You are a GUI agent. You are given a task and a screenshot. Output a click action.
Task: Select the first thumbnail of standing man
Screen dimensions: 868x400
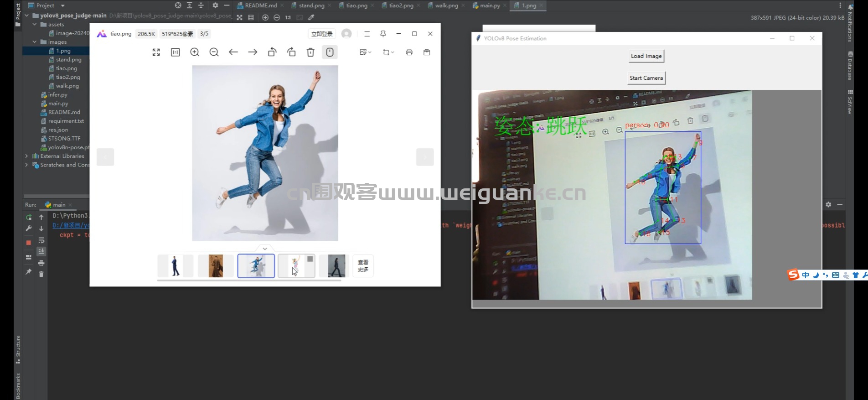(x=175, y=266)
